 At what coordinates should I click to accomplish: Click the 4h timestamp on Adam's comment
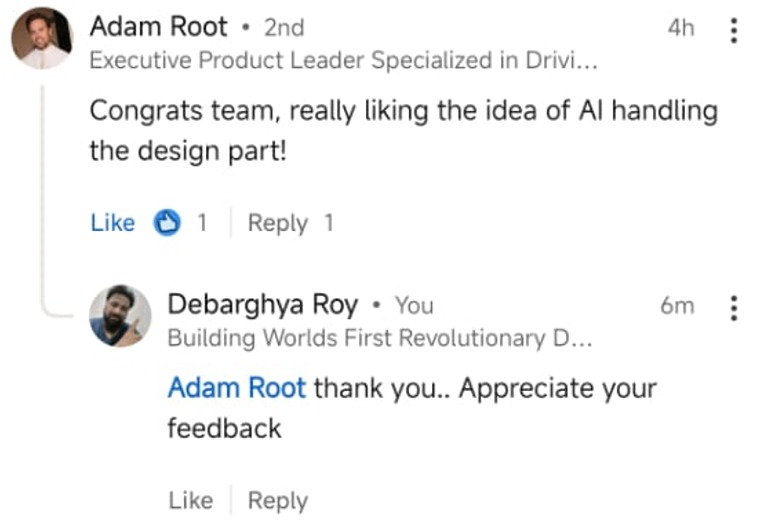[x=680, y=28]
